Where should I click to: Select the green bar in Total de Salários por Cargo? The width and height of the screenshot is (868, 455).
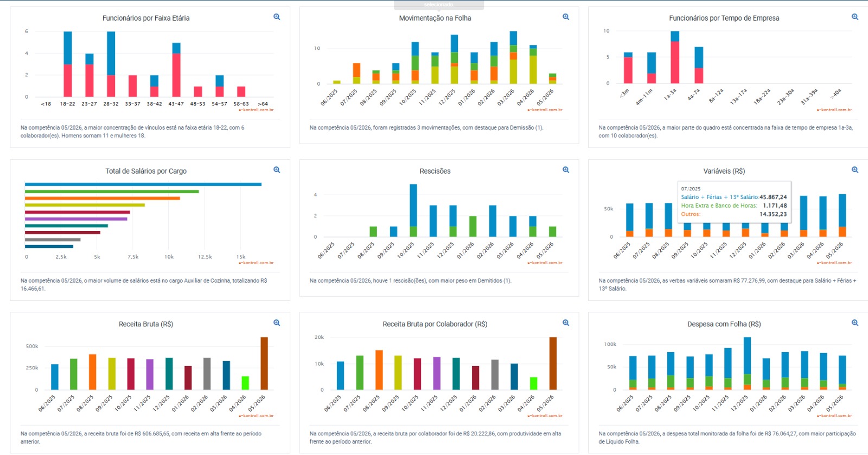(x=112, y=191)
